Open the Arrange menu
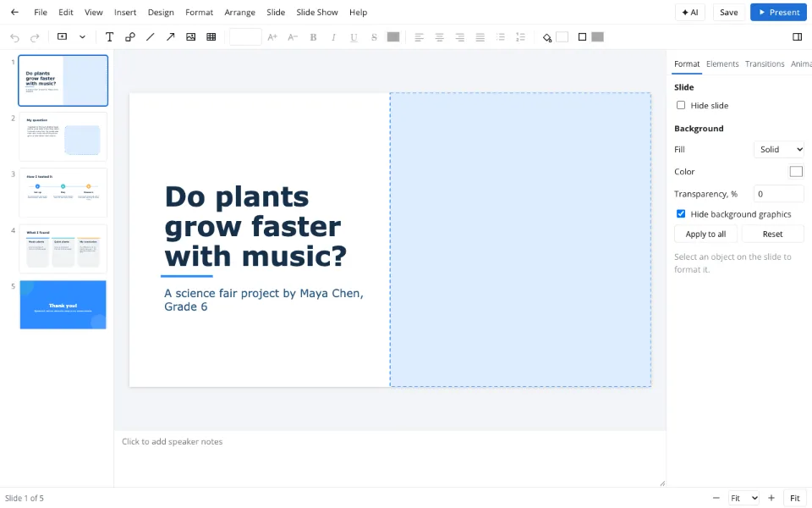This screenshot has height=508, width=812. tap(239, 12)
